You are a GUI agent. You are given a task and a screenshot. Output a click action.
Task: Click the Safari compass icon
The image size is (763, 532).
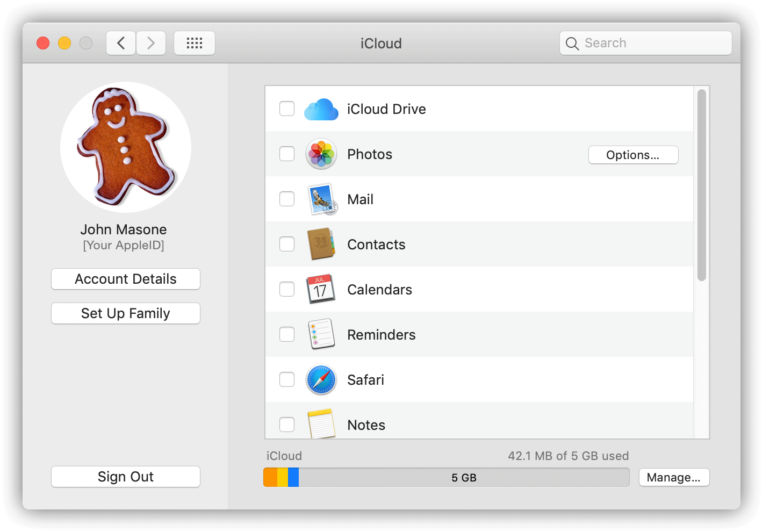point(321,380)
